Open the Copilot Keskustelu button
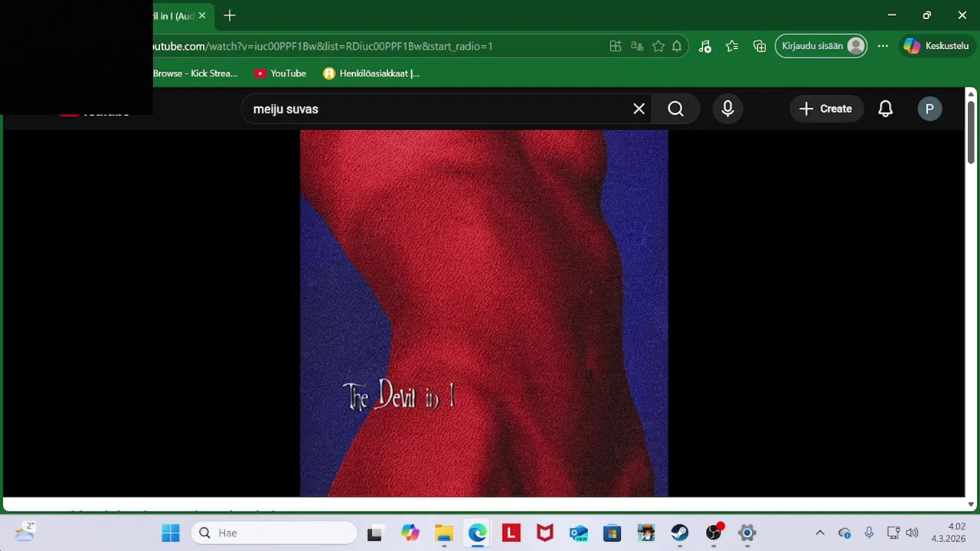The width and height of the screenshot is (980, 551). [936, 46]
